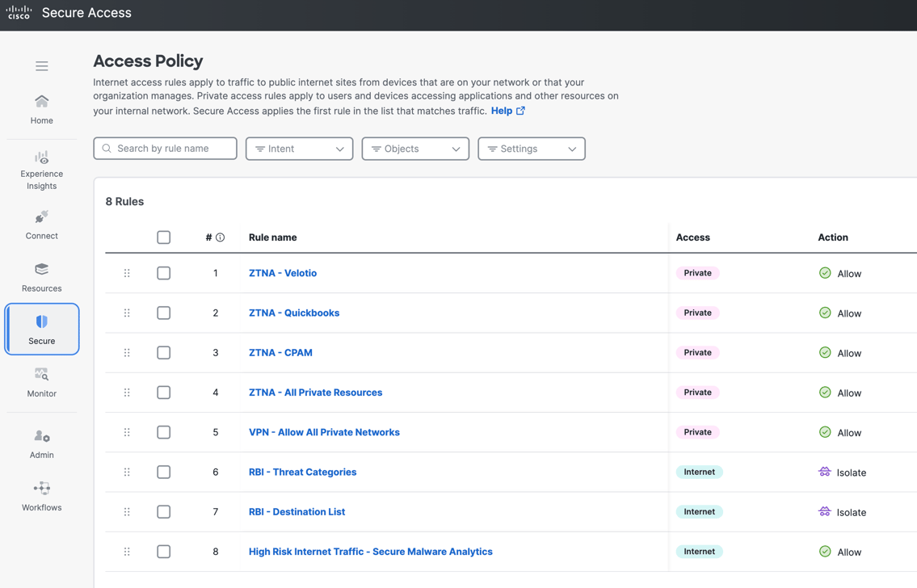Click drag handle for High Risk Internet Traffic row
Viewport: 917px width, 588px height.
(127, 551)
